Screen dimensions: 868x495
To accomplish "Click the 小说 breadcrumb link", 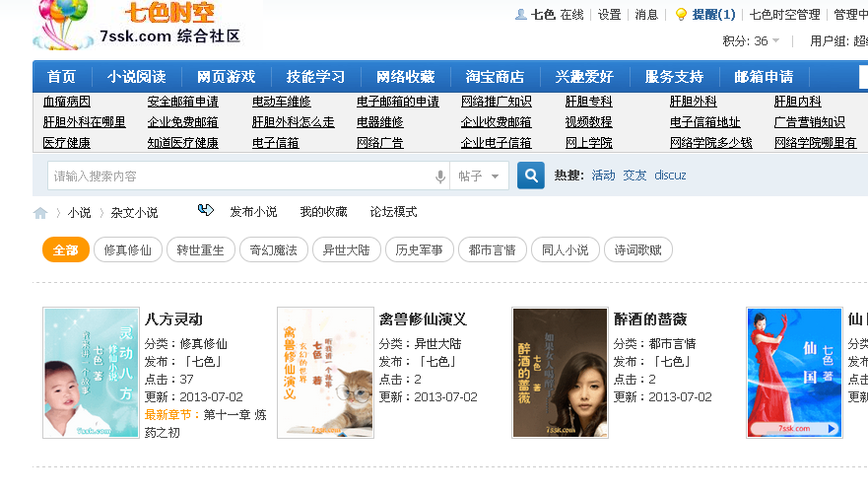I will (79, 213).
